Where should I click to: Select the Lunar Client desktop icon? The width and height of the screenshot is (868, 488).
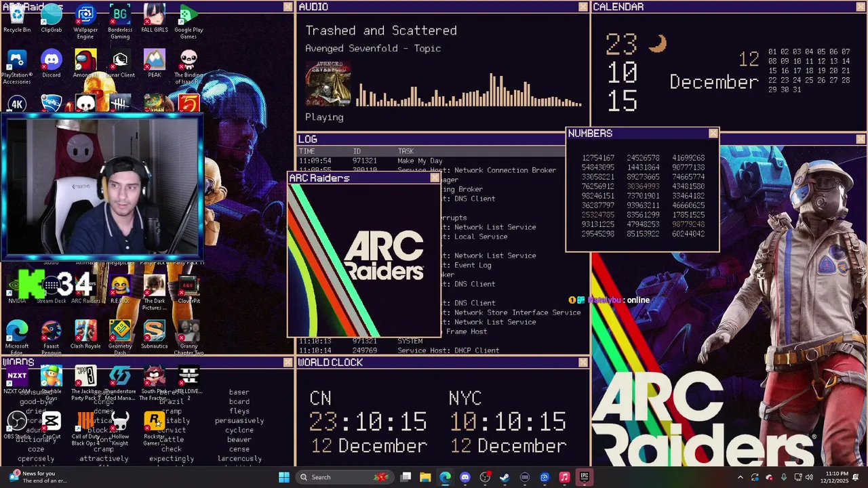click(x=120, y=64)
